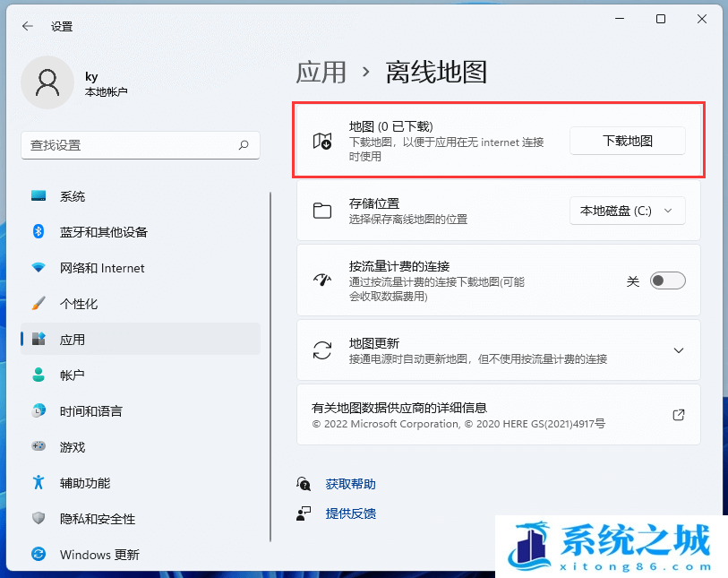Click the 网络和 Internet Wi-Fi icon
The width and height of the screenshot is (728, 578).
39,268
